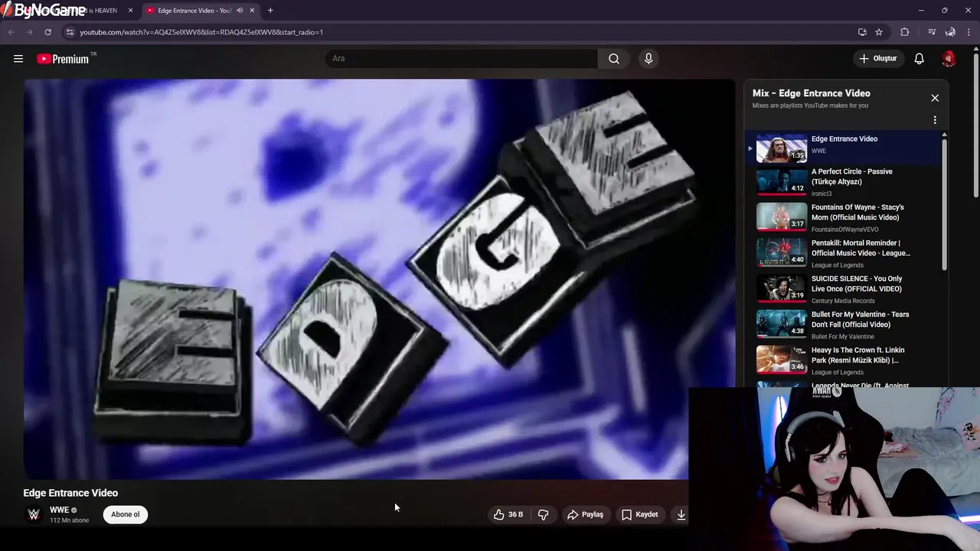The image size is (980, 551).
Task: Bookmark this page with star icon
Action: click(879, 32)
